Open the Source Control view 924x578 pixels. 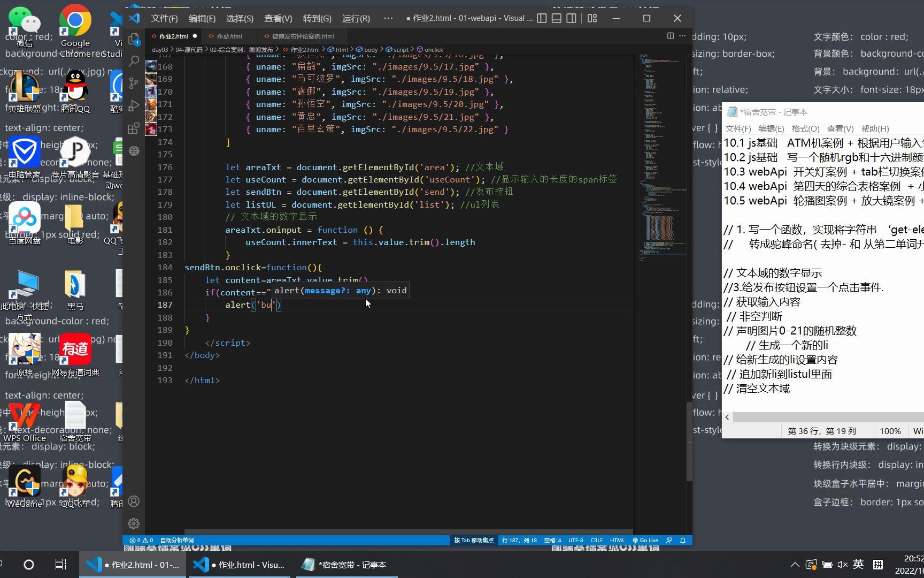134,83
